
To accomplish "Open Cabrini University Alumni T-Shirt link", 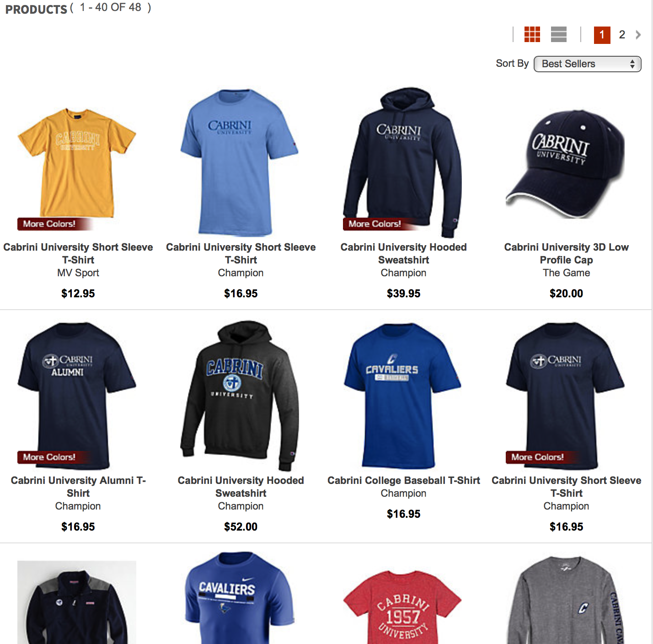I will tap(78, 487).
